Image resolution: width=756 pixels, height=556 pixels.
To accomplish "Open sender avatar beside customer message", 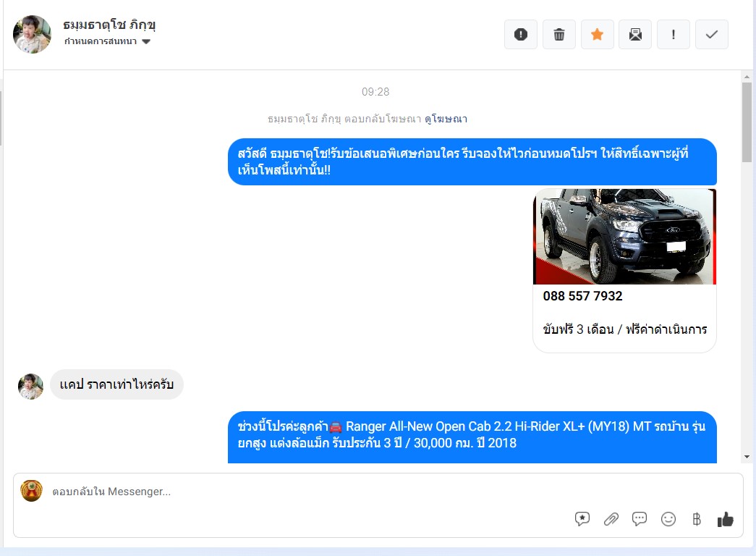I will tap(30, 386).
